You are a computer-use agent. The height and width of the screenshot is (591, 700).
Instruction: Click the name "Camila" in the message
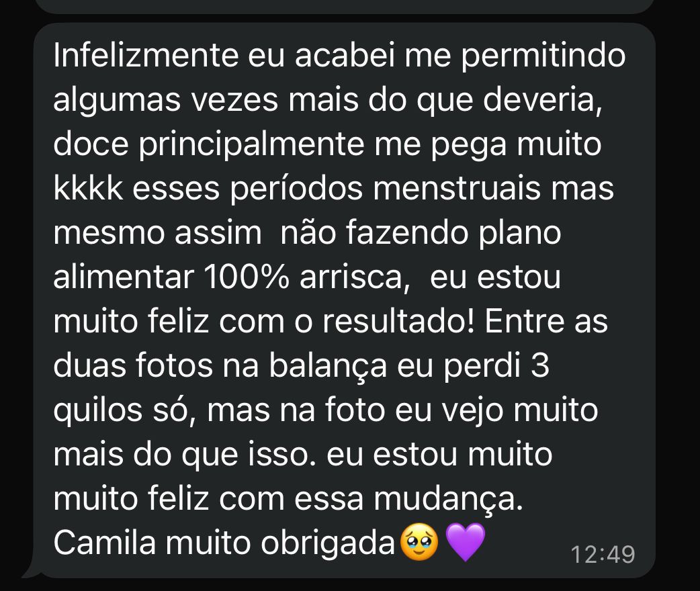click(105, 543)
